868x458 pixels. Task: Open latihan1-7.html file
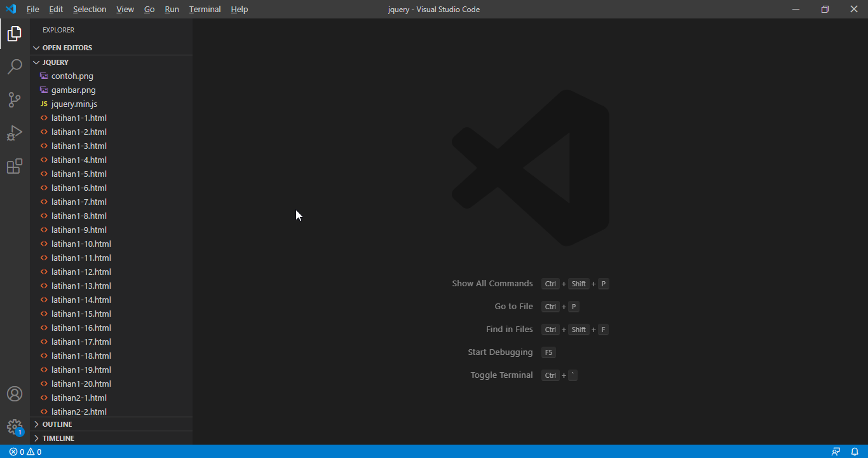pyautogui.click(x=111, y=202)
